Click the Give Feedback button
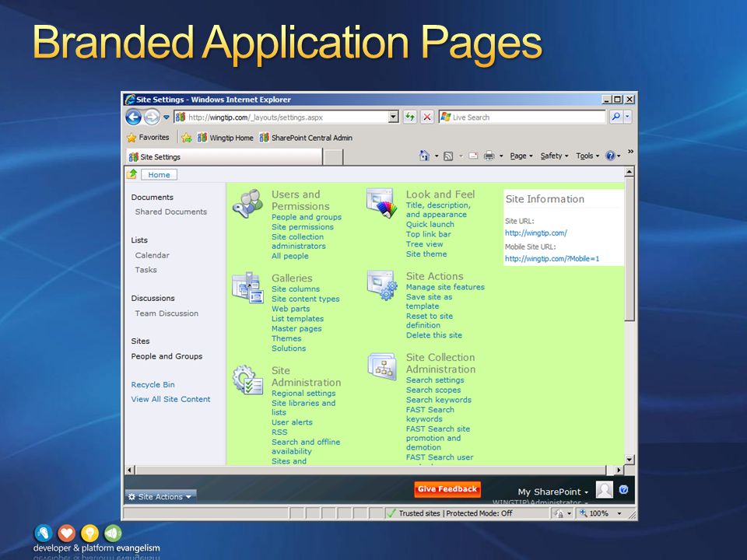 pos(447,489)
